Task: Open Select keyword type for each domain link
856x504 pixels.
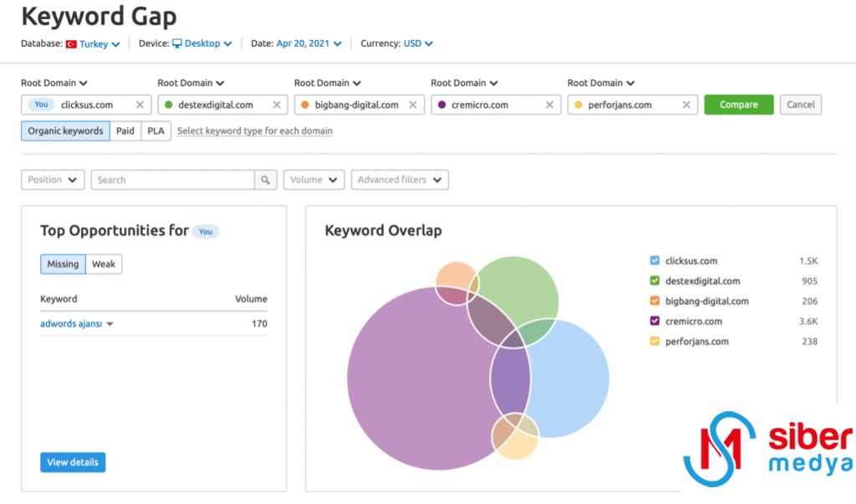Action: pos(254,131)
